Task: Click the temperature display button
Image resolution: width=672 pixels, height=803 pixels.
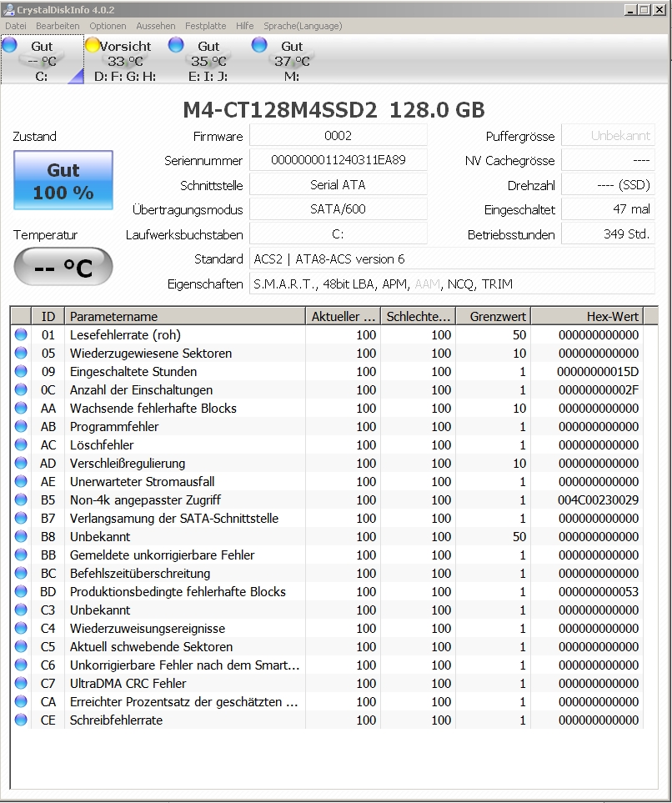Action: coord(63,267)
